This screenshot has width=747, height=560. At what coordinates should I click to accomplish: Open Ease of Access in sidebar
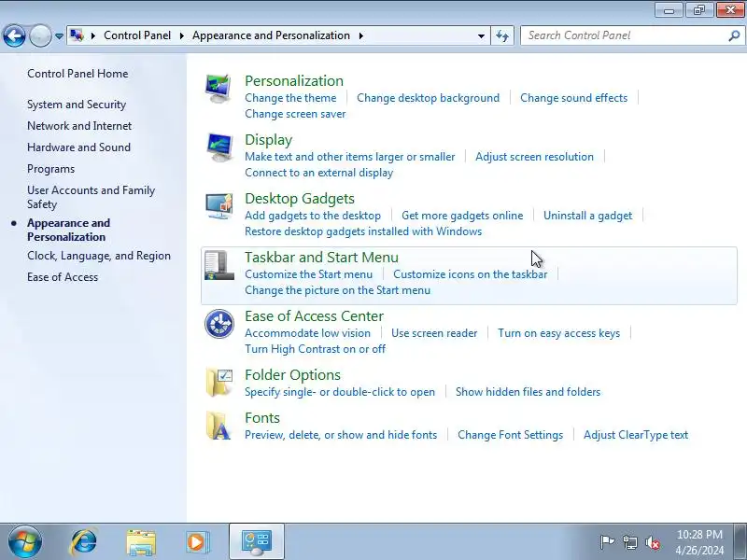click(63, 277)
